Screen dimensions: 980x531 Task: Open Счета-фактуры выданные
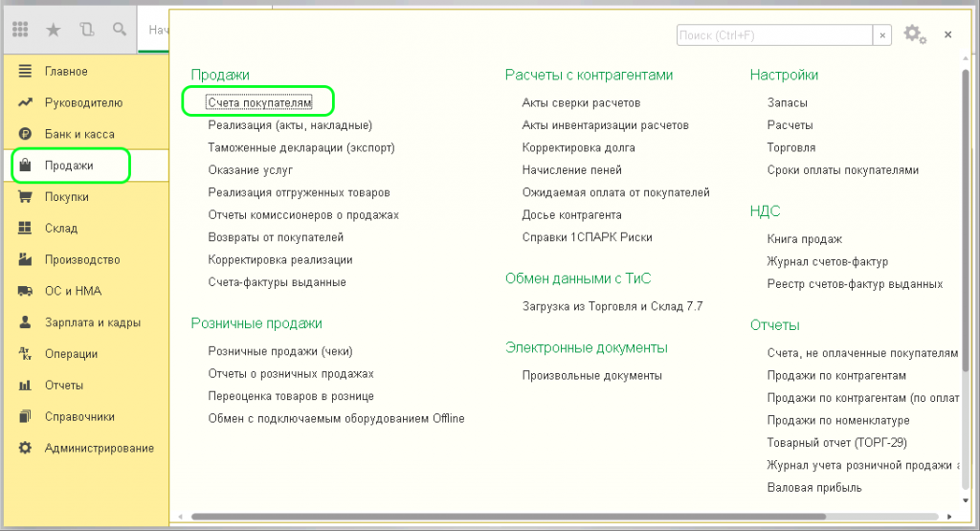pyautogui.click(x=277, y=282)
